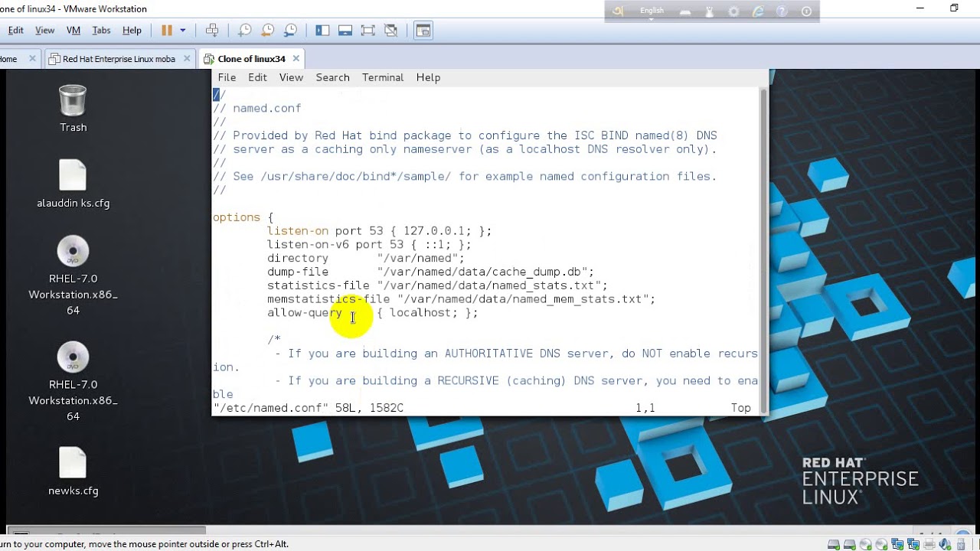Screen dimensions: 980x551
Task: Click the 'statistics-file' configuration line
Action: click(x=437, y=286)
